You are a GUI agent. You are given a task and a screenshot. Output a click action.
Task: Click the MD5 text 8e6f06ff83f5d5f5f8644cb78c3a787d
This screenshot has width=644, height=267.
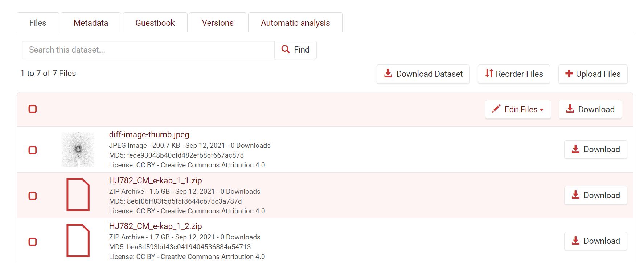184,201
